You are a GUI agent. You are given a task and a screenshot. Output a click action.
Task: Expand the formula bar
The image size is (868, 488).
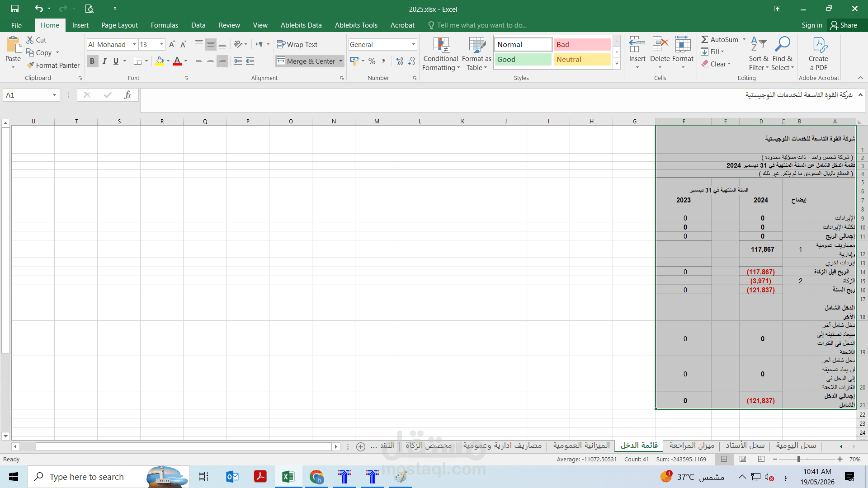point(860,94)
